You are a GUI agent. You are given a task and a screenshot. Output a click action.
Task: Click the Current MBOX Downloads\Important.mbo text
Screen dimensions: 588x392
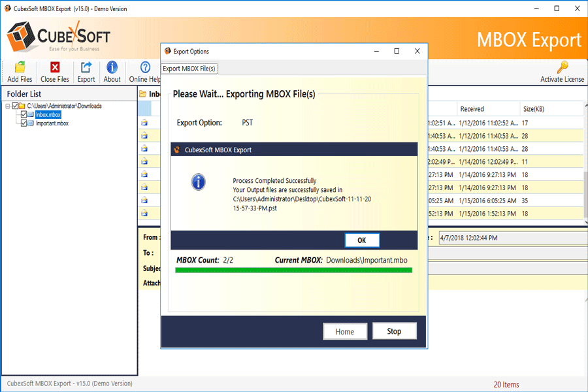pos(341,260)
